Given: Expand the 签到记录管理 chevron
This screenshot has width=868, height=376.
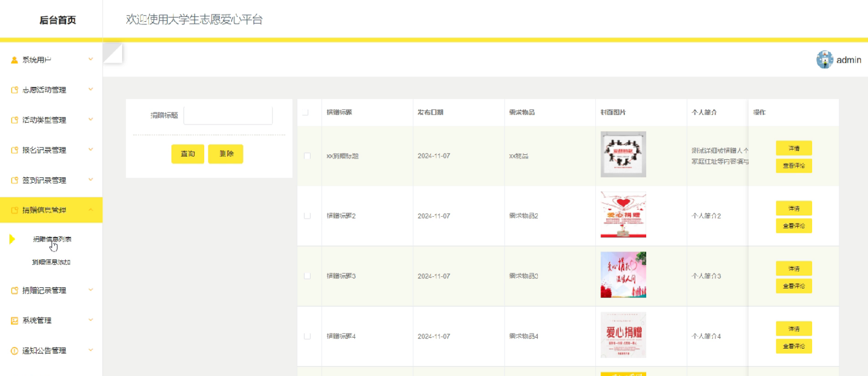Looking at the screenshot, I should (x=91, y=179).
